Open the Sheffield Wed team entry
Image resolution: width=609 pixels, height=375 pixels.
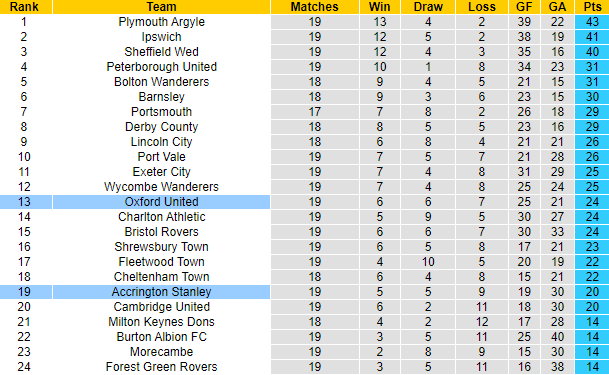pos(161,52)
